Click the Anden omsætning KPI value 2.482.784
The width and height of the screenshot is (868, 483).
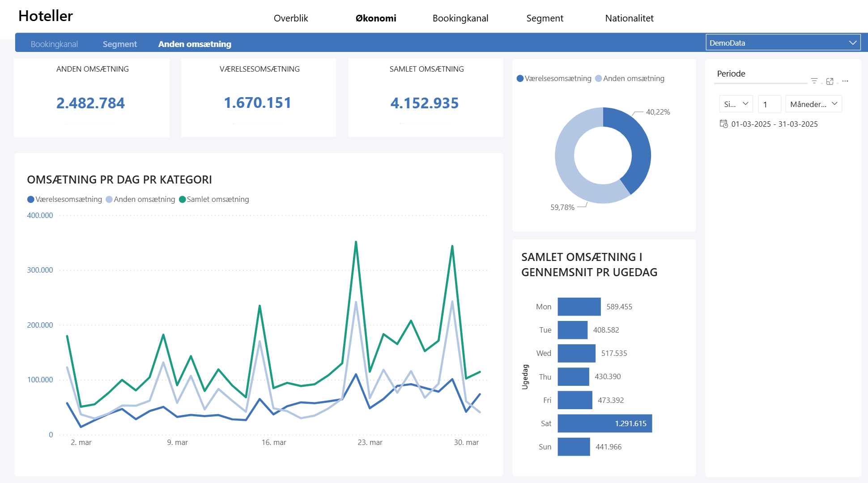coord(90,103)
